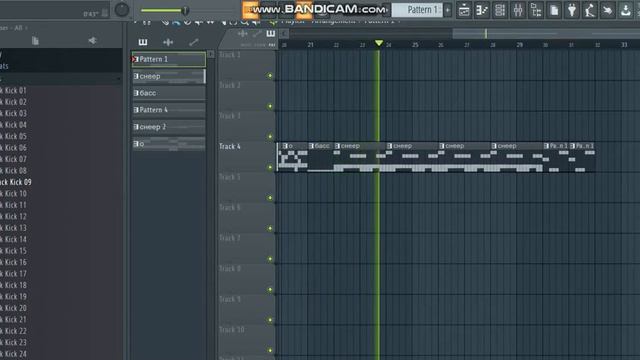
Task: Open the Mixer from toolbar
Action: tap(518, 10)
